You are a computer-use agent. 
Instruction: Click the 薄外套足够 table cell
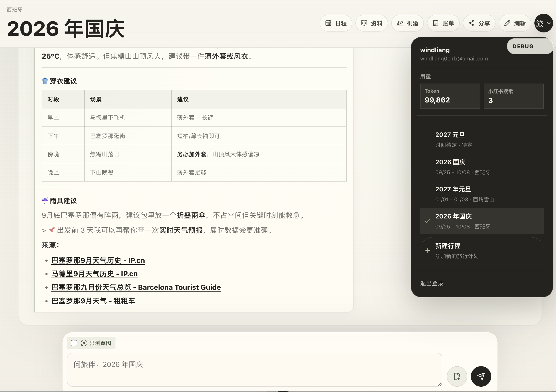[x=259, y=172]
